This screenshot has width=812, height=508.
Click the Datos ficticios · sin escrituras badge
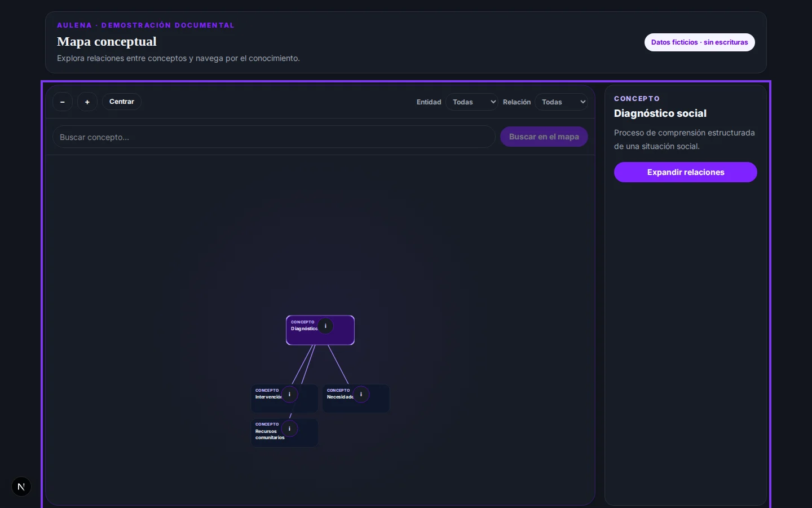pyautogui.click(x=700, y=42)
